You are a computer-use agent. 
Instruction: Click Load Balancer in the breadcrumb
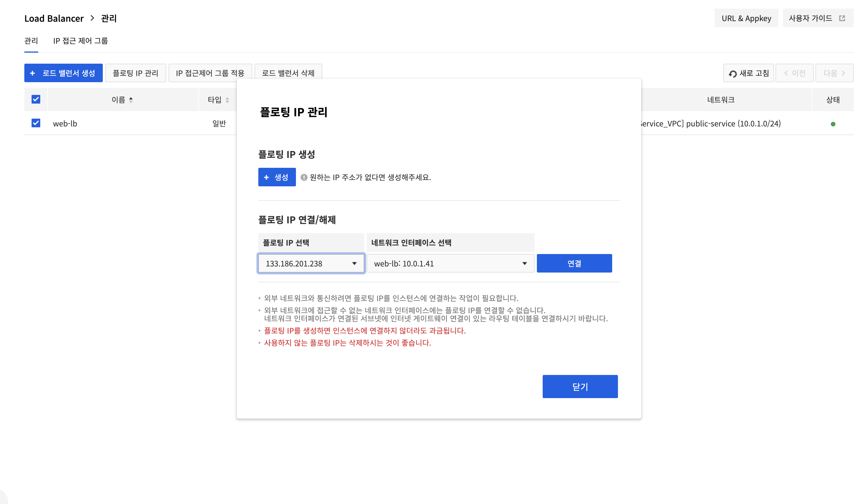pos(54,18)
